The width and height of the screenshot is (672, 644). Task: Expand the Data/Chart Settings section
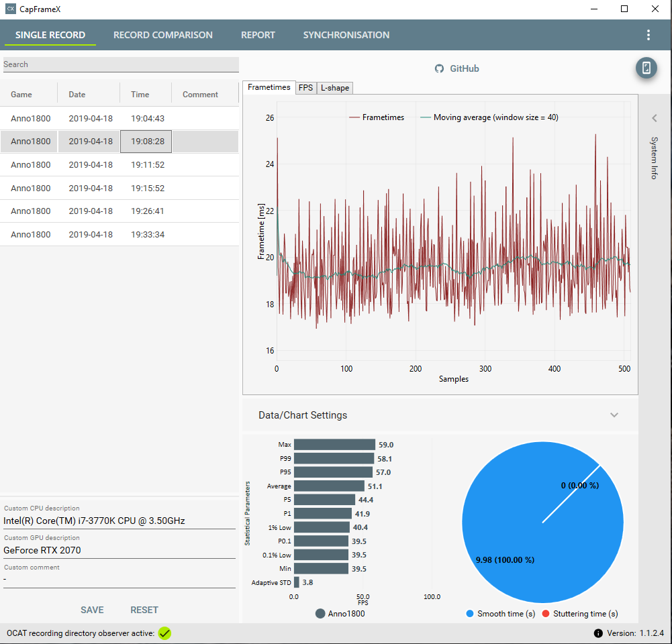pyautogui.click(x=614, y=415)
